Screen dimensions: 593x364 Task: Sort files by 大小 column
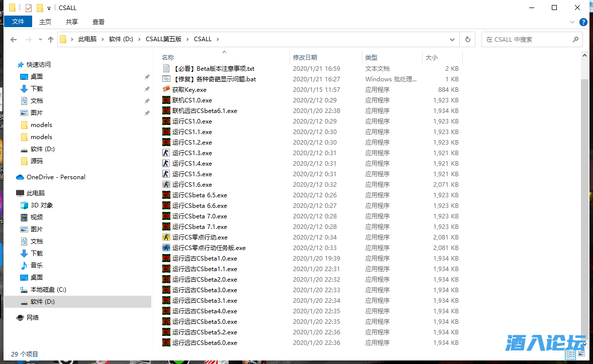(432, 57)
